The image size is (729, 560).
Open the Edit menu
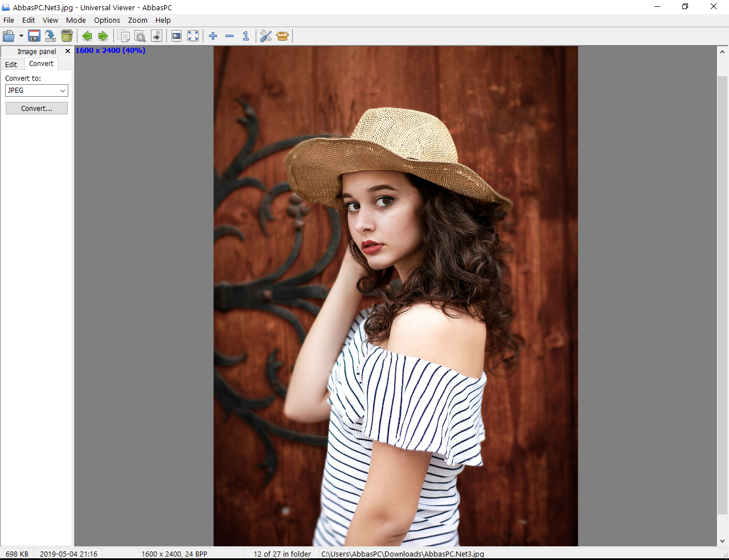pyautogui.click(x=28, y=20)
